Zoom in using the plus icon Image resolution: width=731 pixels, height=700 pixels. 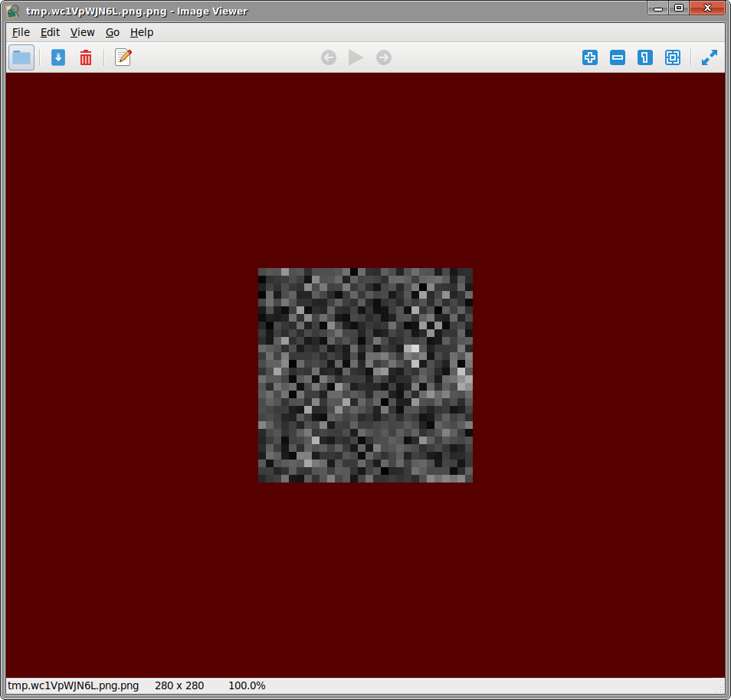[590, 57]
